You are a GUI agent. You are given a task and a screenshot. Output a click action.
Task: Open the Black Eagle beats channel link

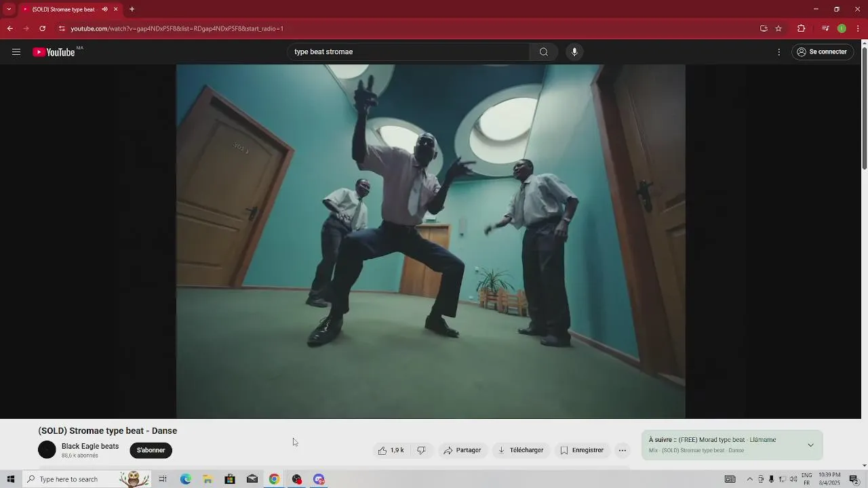pos(90,446)
